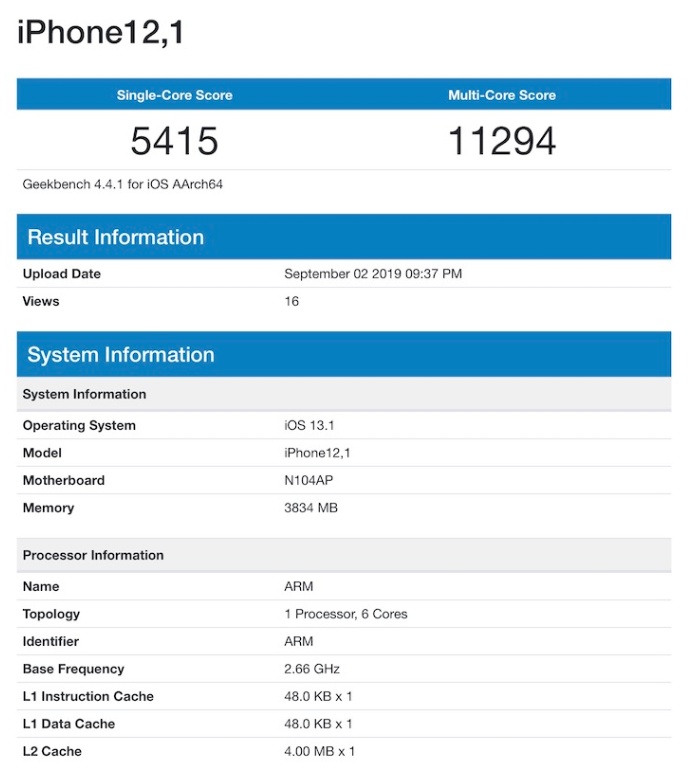The height and width of the screenshot is (784, 697).
Task: Select the Topology label
Action: point(52,614)
